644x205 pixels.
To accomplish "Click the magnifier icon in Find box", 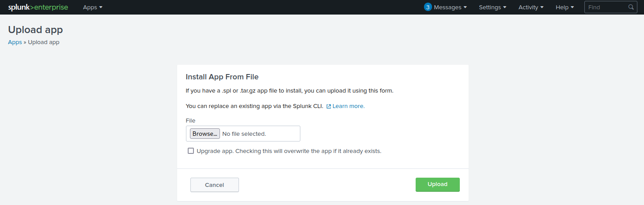I will coord(631,7).
